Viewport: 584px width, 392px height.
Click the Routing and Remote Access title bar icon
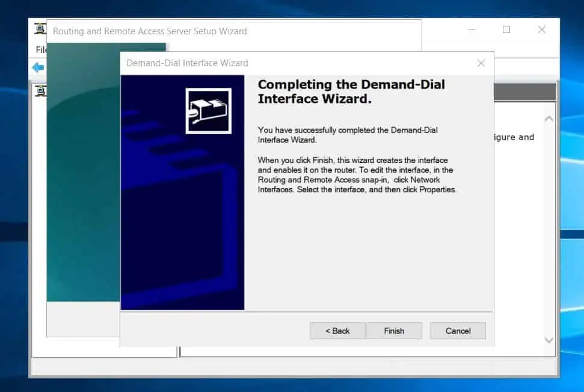[x=40, y=29]
